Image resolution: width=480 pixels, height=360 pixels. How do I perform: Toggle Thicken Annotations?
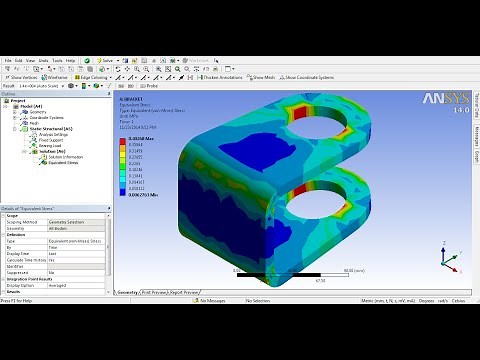click(x=220, y=77)
